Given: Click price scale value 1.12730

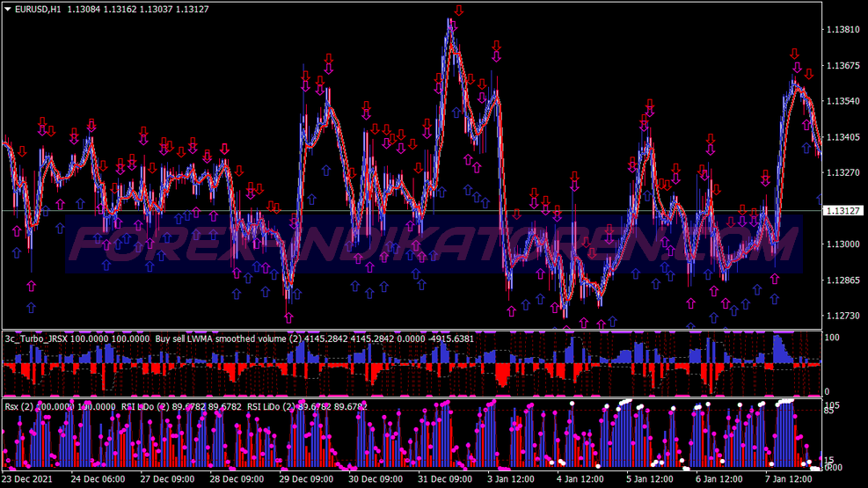Looking at the screenshot, I should click(x=842, y=316).
